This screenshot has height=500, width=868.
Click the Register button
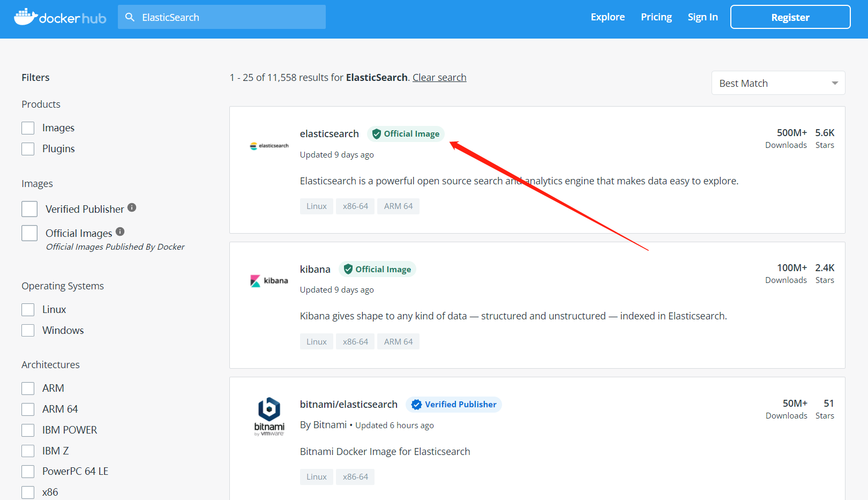click(790, 17)
